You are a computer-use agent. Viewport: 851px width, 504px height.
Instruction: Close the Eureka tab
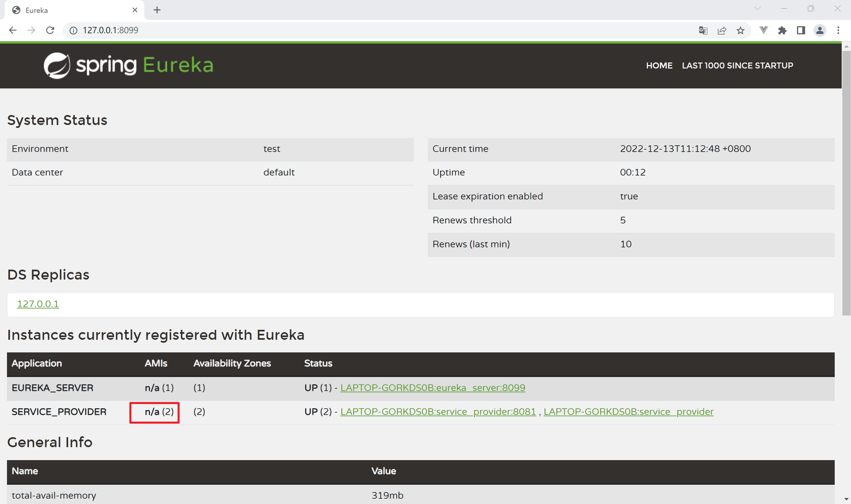coord(135,10)
